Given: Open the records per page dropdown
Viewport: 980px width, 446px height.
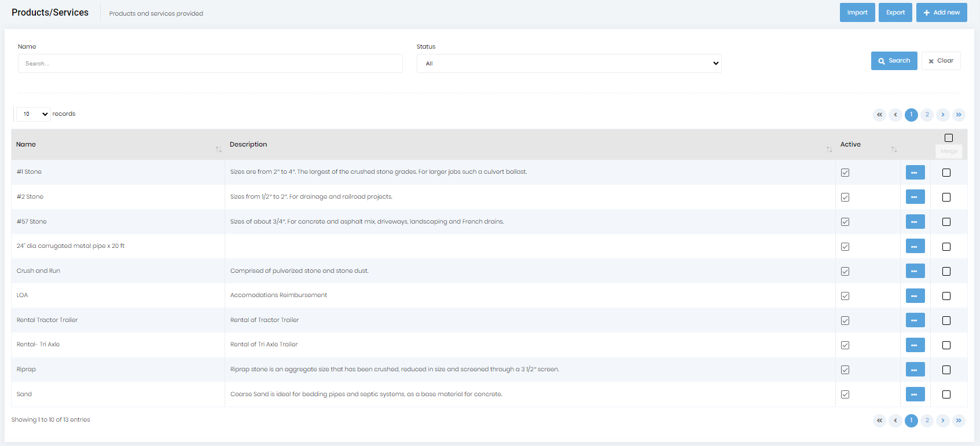Looking at the screenshot, I should (x=34, y=114).
